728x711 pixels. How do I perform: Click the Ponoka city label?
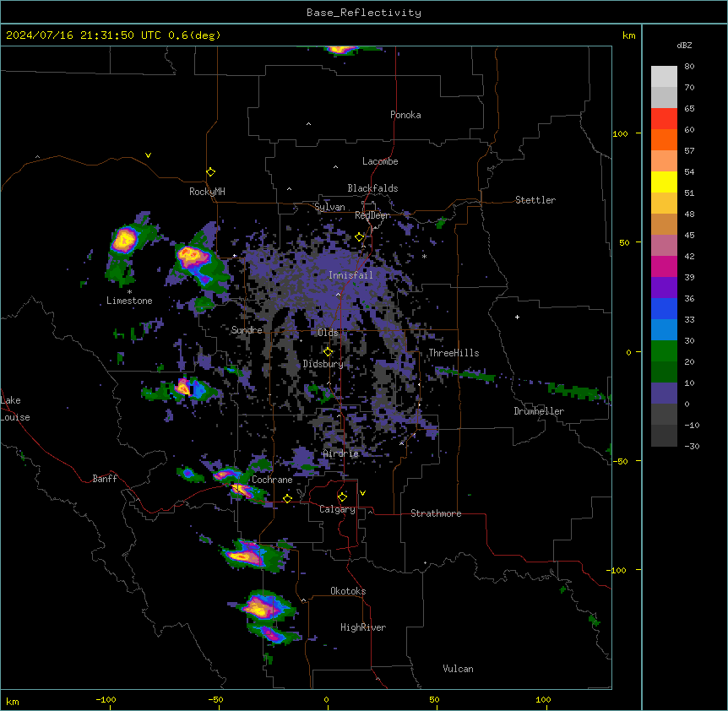pyautogui.click(x=405, y=115)
